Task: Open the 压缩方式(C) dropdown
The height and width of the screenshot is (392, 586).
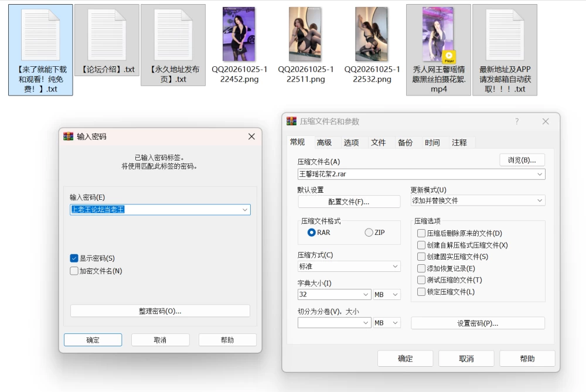Action: pyautogui.click(x=349, y=267)
